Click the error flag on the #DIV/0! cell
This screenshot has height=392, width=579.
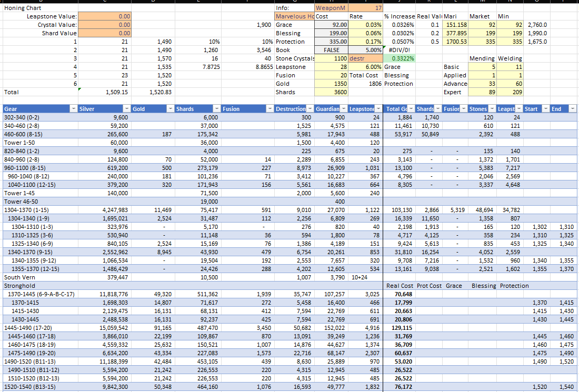click(384, 46)
